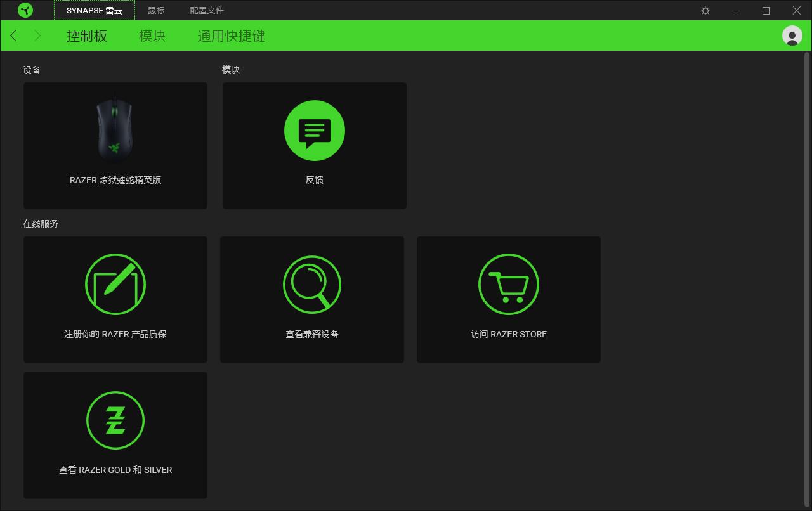The width and height of the screenshot is (812, 511).
Task: Click the product registration pencil icon
Action: coord(115,285)
